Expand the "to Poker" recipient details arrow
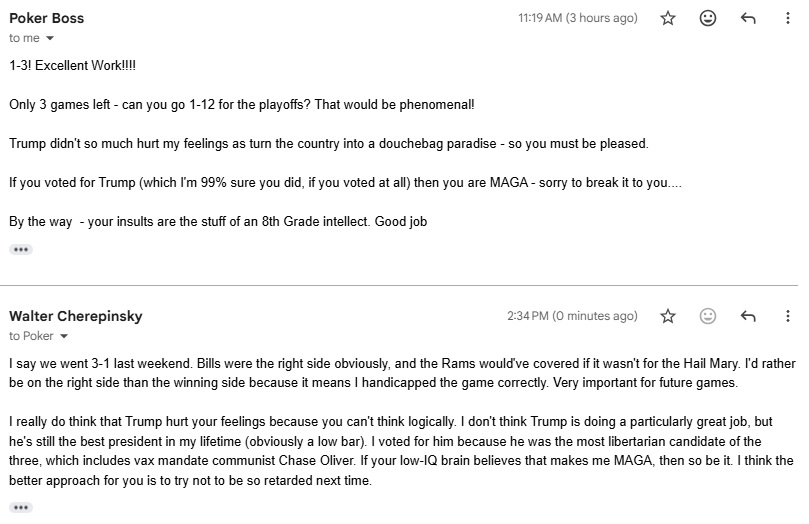 click(64, 336)
